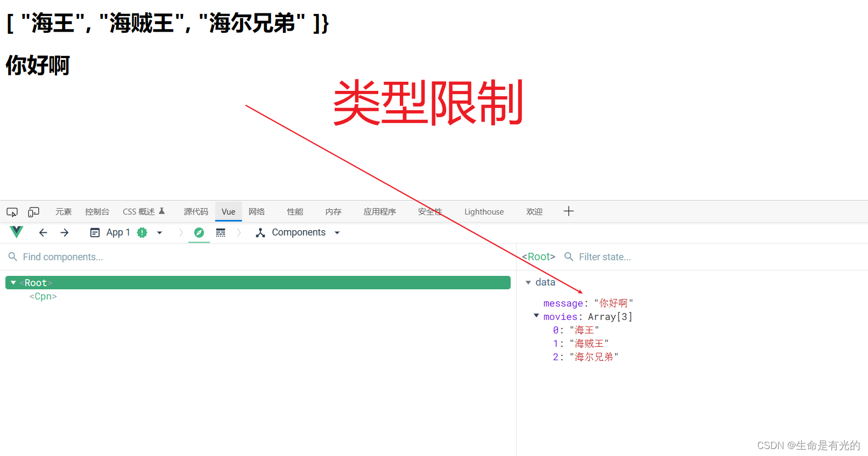Collapse the Root tree node arrow
This screenshot has height=456, width=868.
13,283
